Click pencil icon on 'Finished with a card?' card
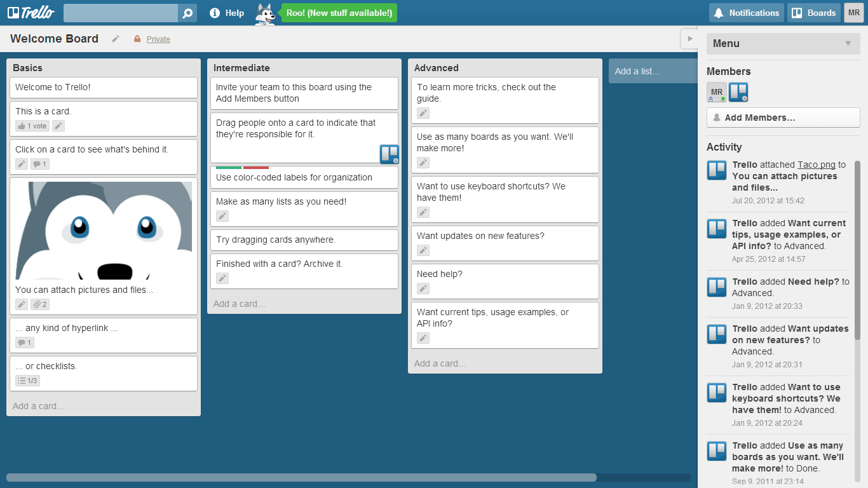This screenshot has height=488, width=868. (222, 278)
